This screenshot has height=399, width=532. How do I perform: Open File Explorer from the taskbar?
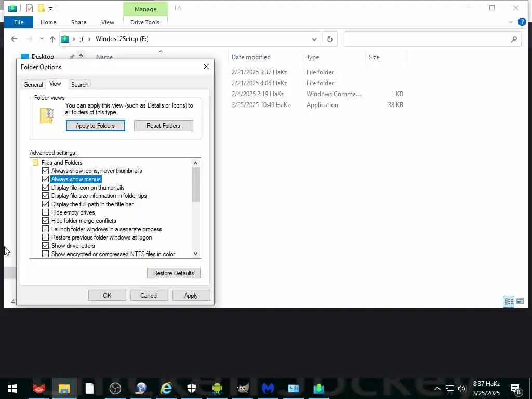tap(64, 389)
